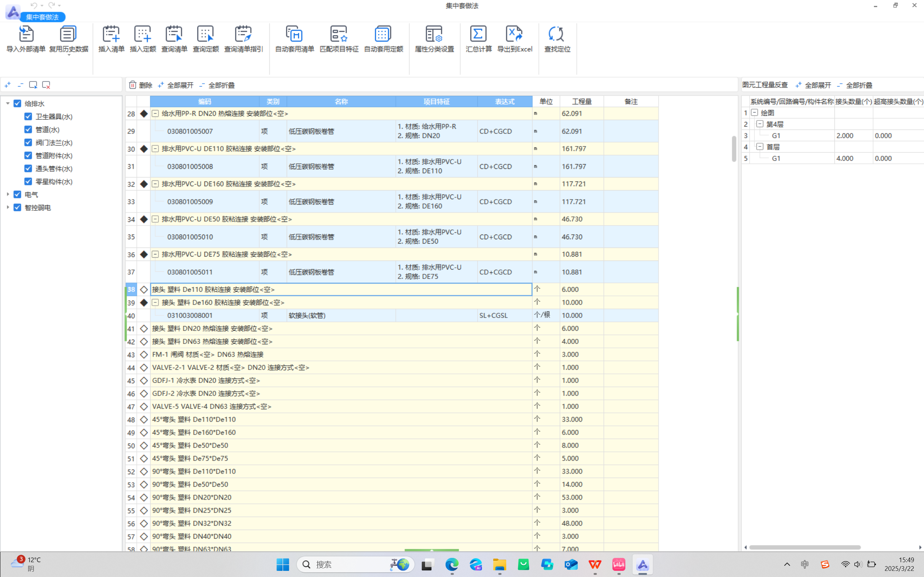The image size is (924, 577).
Task: Click the 编码 column header
Action: 205,101
